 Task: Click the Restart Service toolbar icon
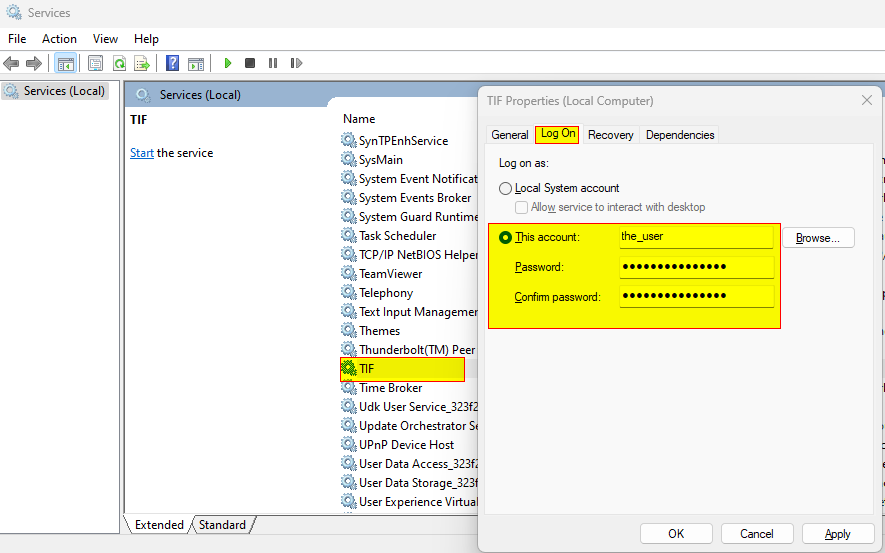tap(296, 63)
